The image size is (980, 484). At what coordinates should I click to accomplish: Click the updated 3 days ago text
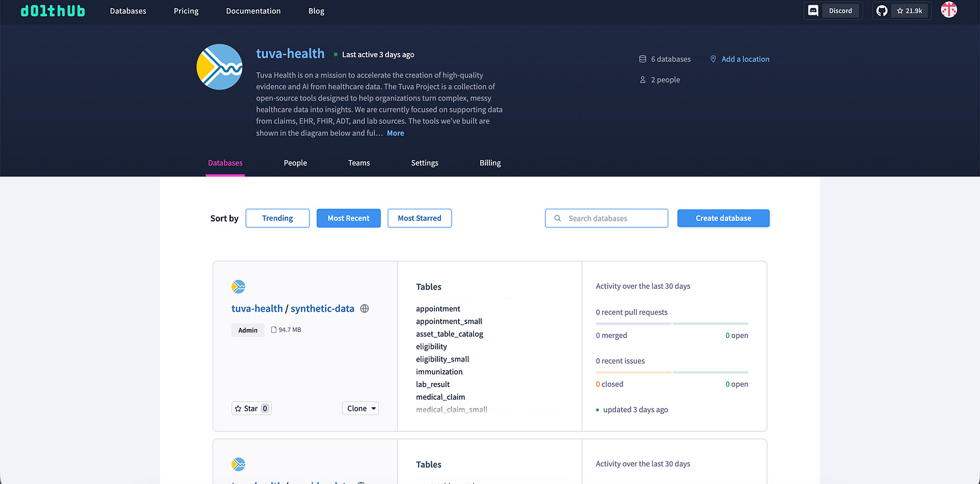click(x=635, y=409)
